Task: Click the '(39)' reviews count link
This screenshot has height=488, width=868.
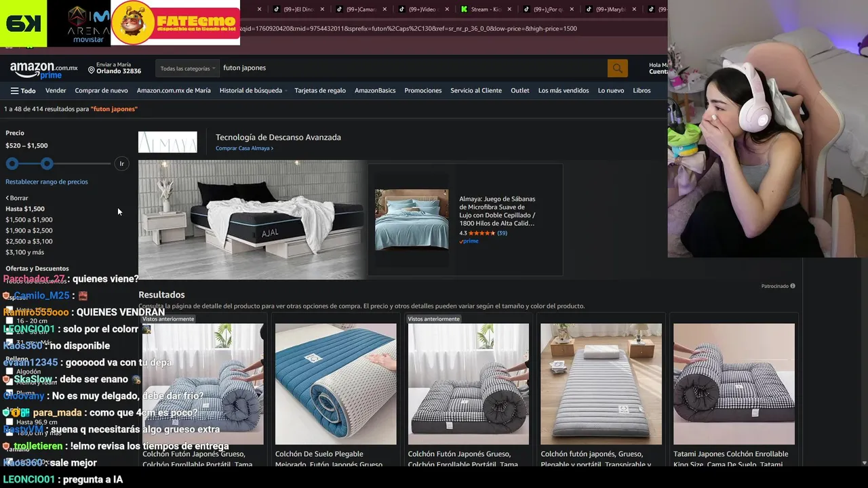Action: [502, 233]
